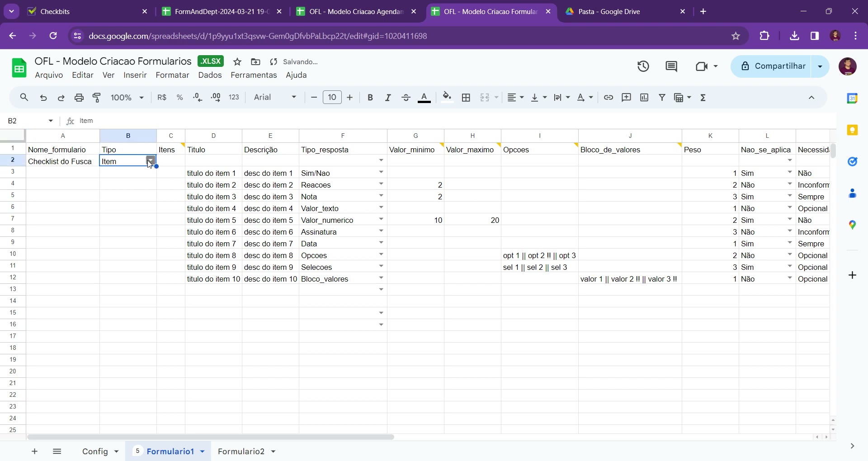Open the search menus magnifier icon
Screen dimensions: 868x461
point(24,97)
